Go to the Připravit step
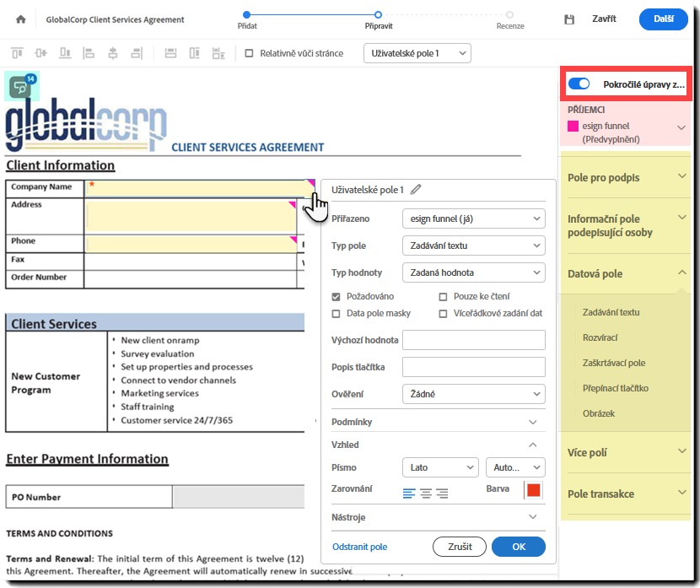The image size is (700, 588). [x=378, y=14]
